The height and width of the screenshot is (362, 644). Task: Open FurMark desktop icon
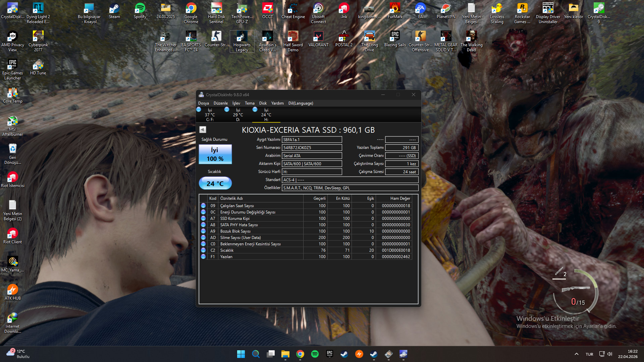pos(395,11)
